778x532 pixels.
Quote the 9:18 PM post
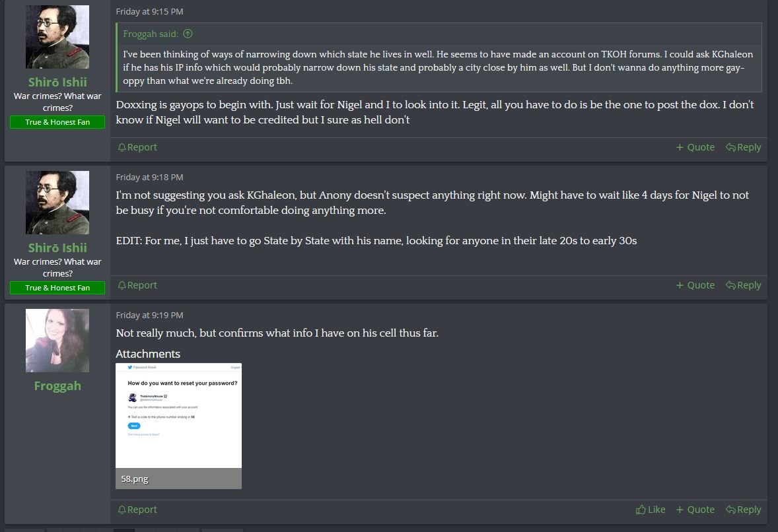[695, 285]
